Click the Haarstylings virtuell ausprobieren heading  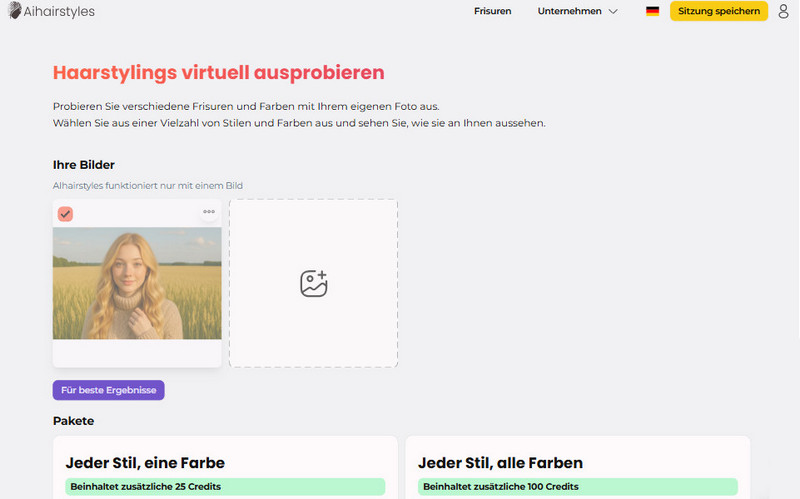click(218, 73)
